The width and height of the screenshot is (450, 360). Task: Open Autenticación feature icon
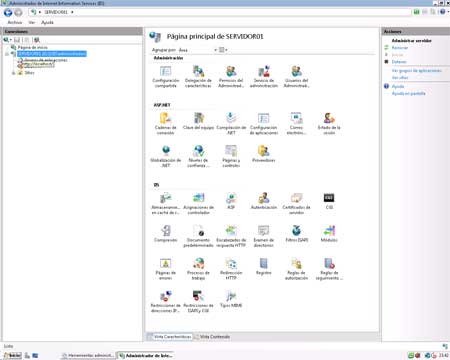click(x=264, y=201)
